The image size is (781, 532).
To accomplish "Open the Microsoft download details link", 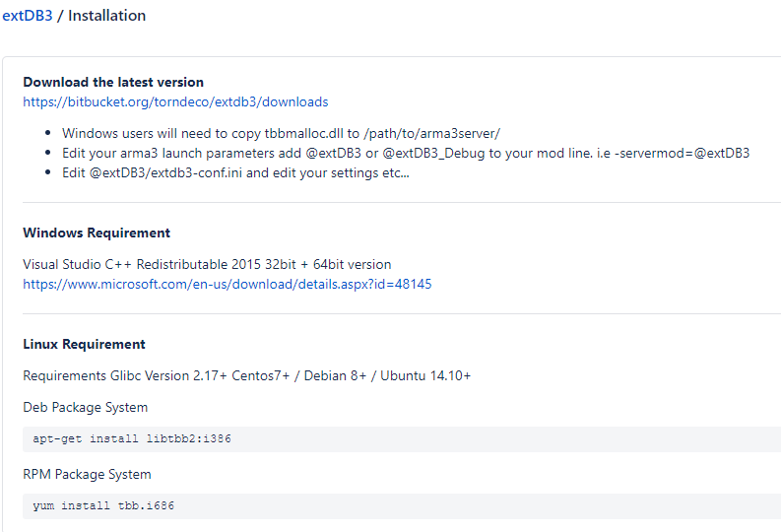I will (228, 284).
